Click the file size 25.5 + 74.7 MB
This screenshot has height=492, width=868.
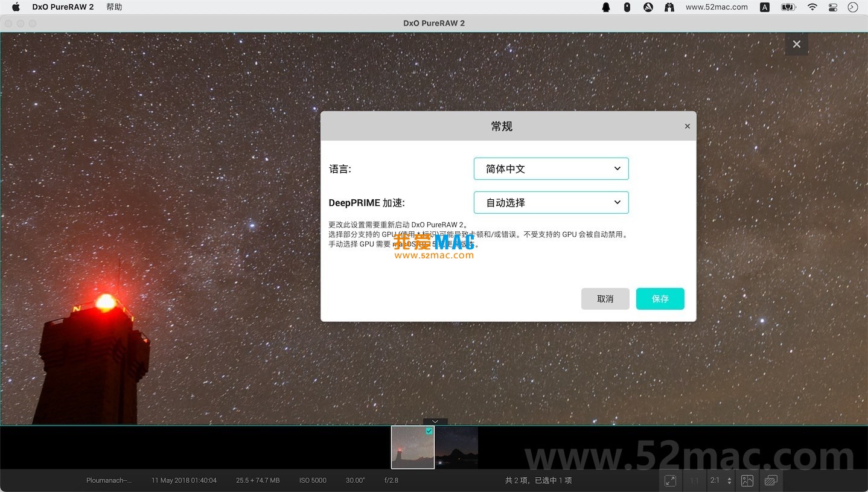coord(258,481)
